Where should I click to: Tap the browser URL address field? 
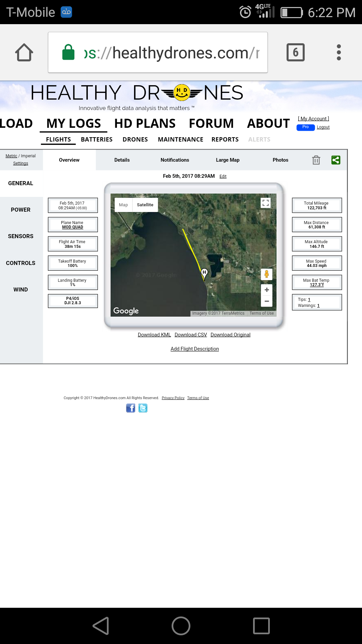158,52
